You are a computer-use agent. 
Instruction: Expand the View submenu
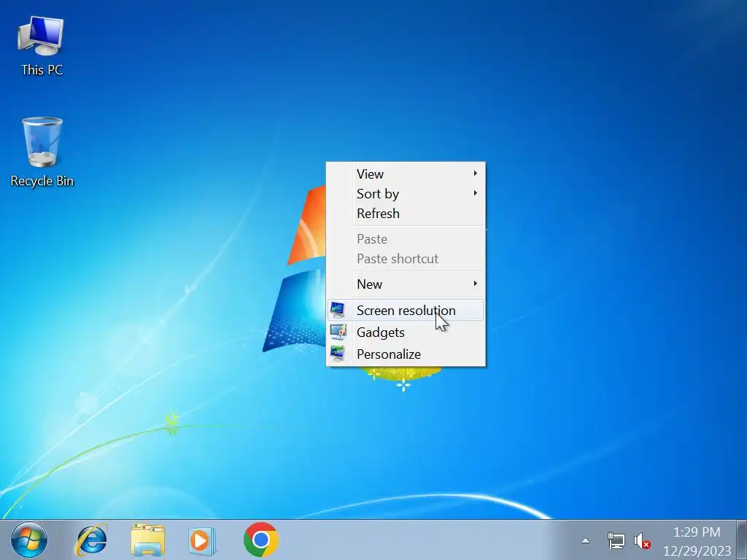point(406,174)
